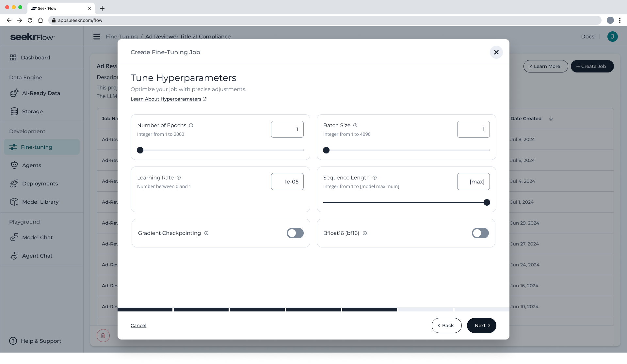The image size is (627, 364).
Task: Click the Cancel link
Action: (138, 325)
